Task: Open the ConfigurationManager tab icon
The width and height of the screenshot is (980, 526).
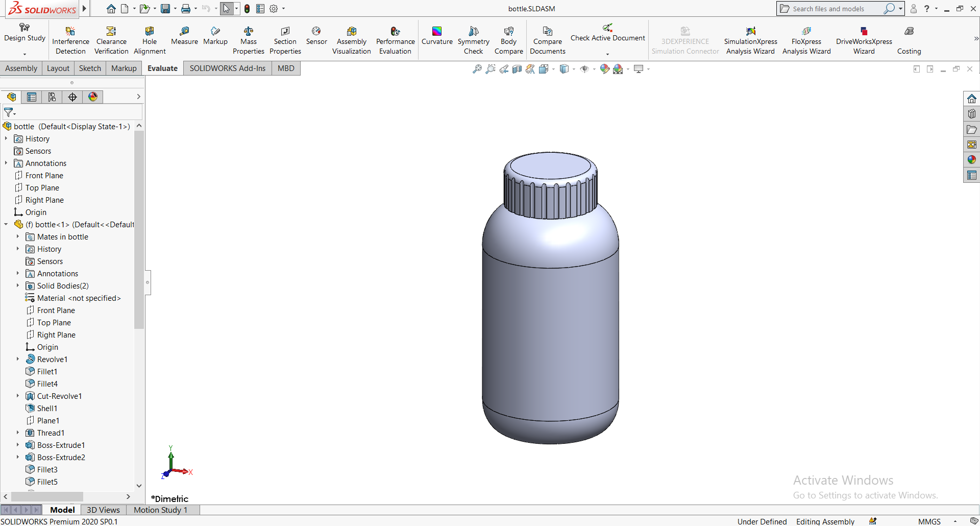Action: click(52, 97)
